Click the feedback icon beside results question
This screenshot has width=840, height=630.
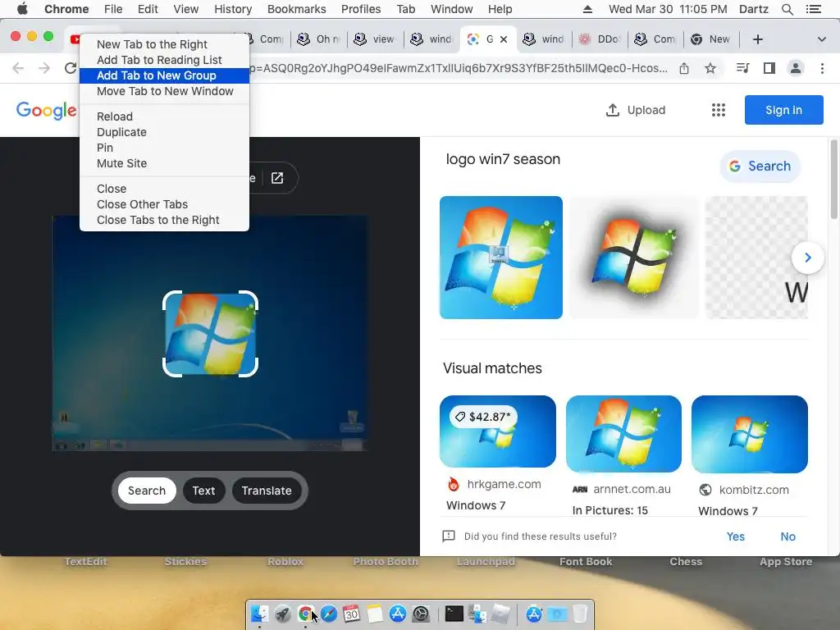[x=449, y=536]
